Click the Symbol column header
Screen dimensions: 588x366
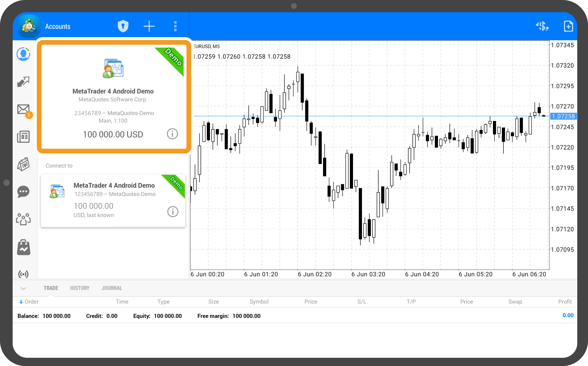tap(259, 302)
